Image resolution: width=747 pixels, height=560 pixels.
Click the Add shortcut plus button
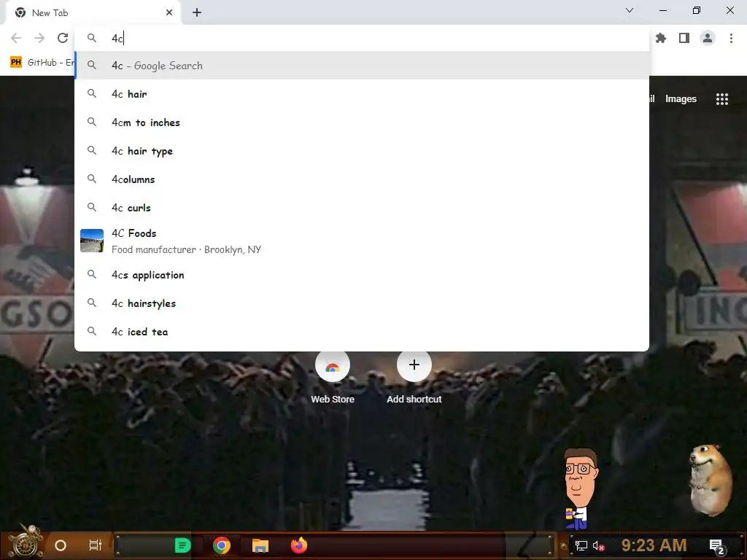click(x=414, y=365)
